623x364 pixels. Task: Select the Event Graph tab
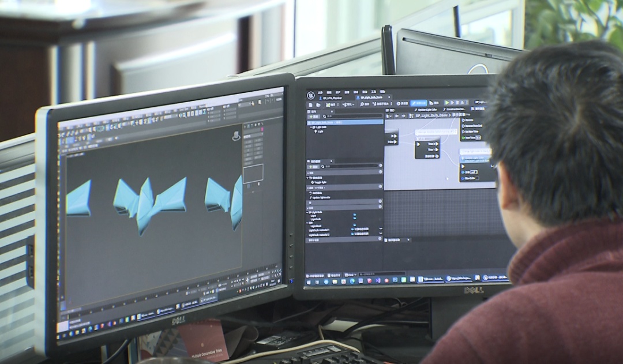tap(478, 108)
